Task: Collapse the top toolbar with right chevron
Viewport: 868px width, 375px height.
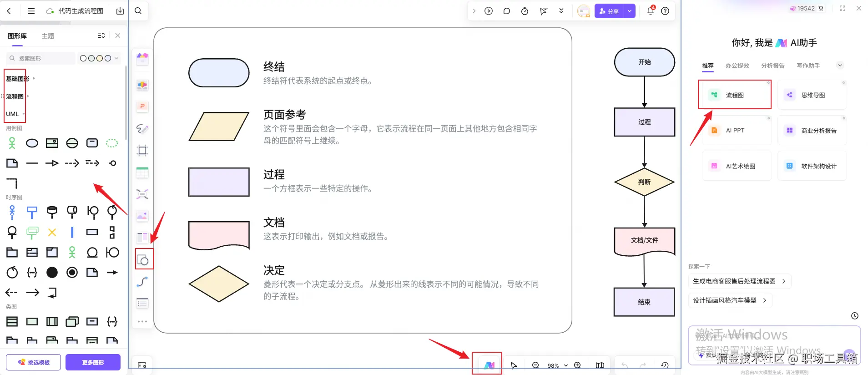Action: [474, 11]
